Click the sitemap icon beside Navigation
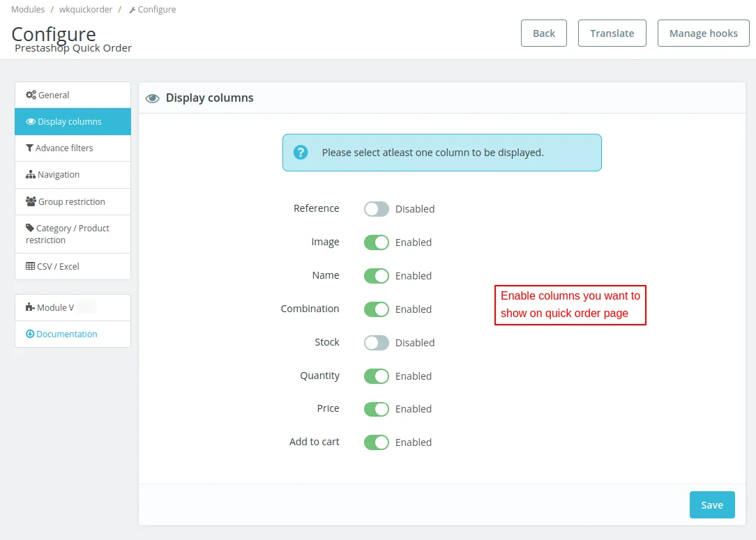The height and width of the screenshot is (540, 756). (x=31, y=174)
